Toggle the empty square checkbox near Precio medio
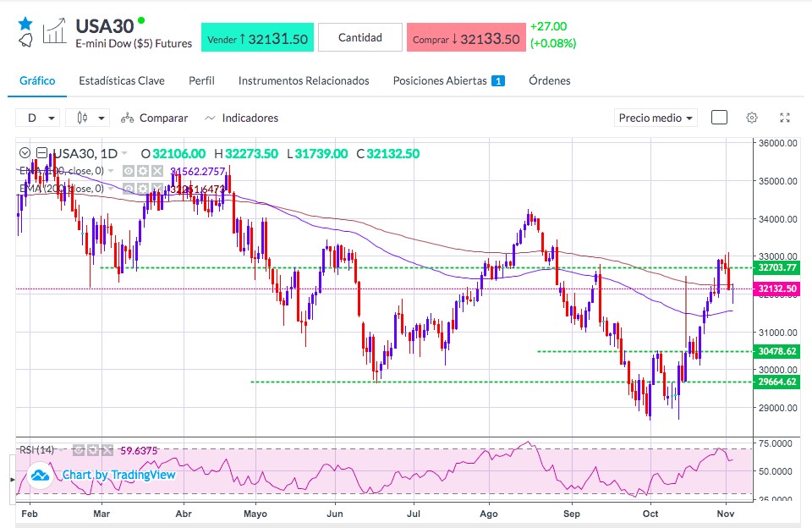Viewport: 812px width, 528px height. click(x=719, y=118)
